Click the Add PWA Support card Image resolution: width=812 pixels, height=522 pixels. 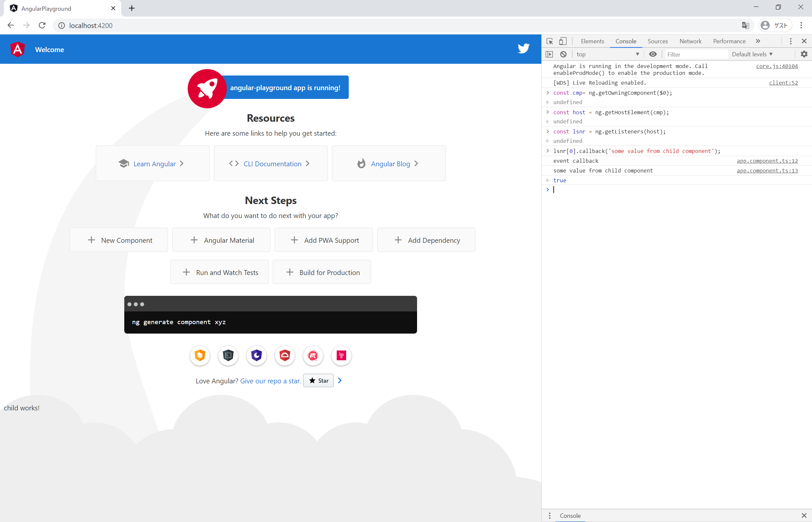point(323,240)
